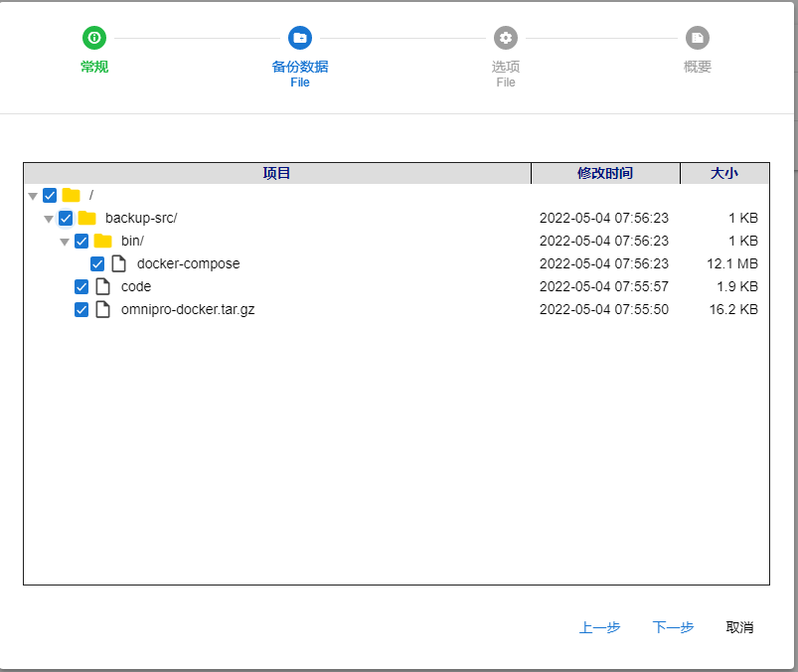Screen dimensions: 798x672
Task: Click the 概要 summary step icon
Action: 698,38
